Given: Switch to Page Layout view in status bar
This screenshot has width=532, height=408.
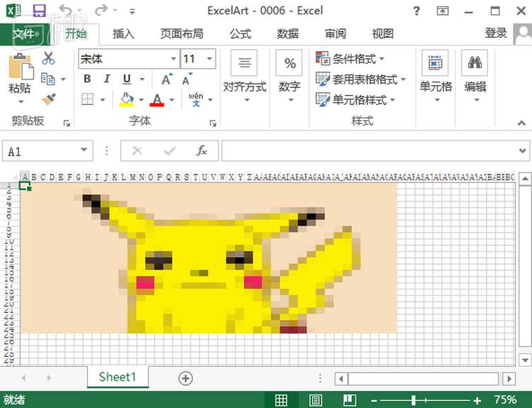Looking at the screenshot, I should pos(316,400).
